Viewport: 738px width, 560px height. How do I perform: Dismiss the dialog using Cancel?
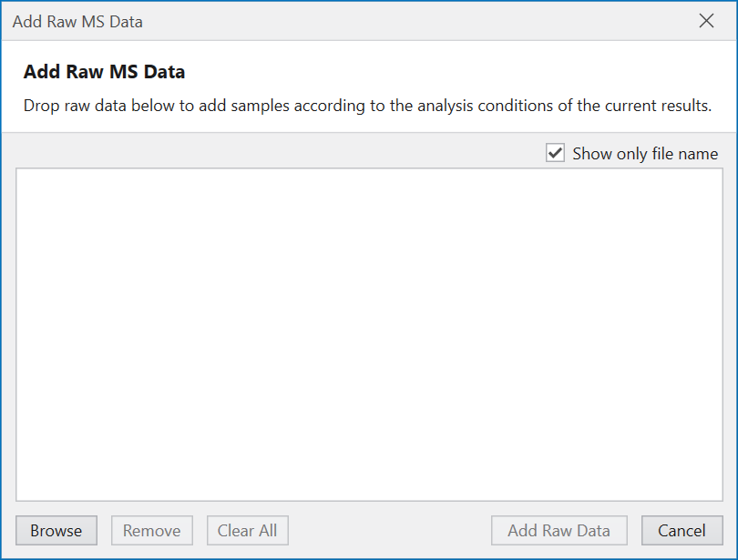(682, 531)
